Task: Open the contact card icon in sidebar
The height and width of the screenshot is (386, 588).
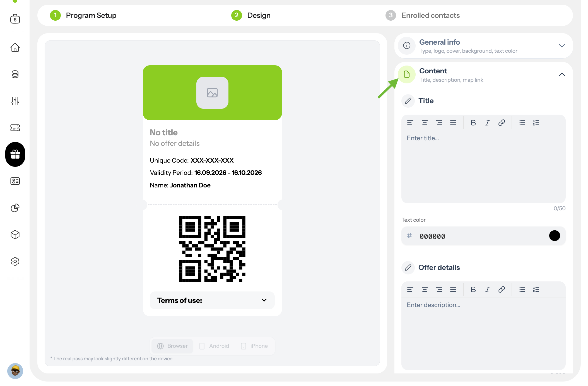Action: pyautogui.click(x=15, y=181)
